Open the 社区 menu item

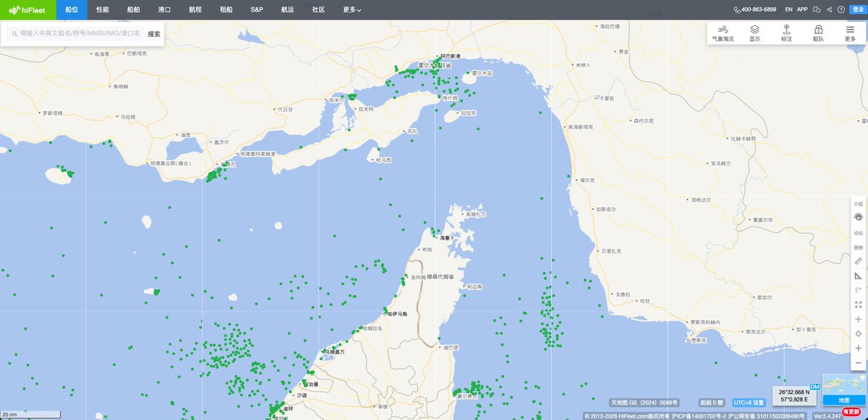[318, 10]
